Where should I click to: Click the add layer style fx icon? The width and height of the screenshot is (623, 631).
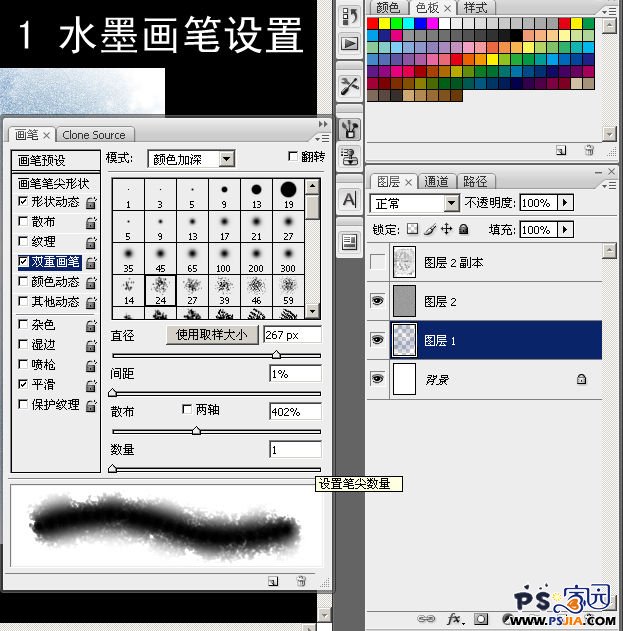point(453,619)
